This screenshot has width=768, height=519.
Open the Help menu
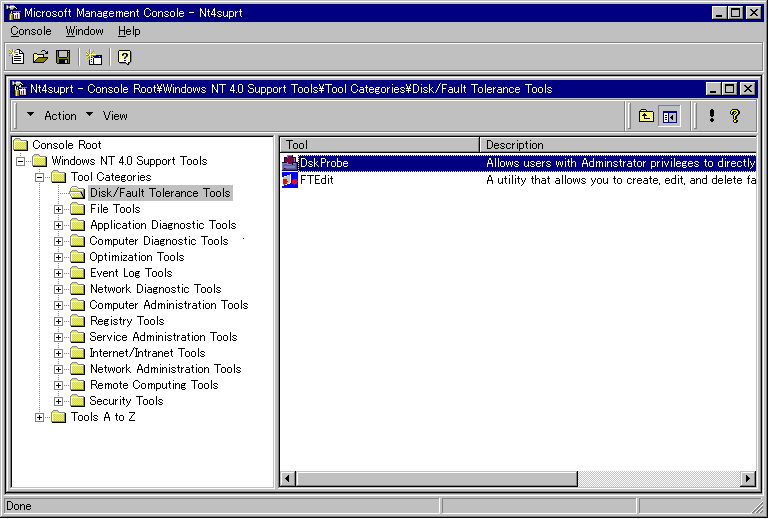(129, 31)
